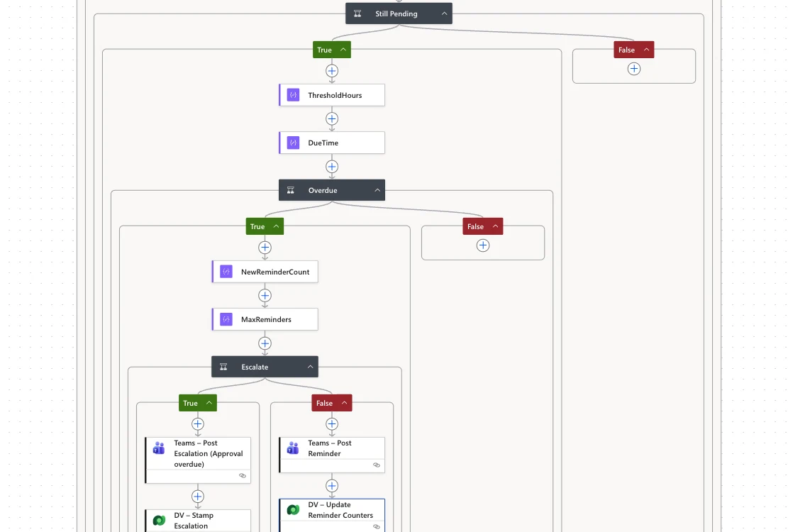Add action in Still Pending False branch

633,69
